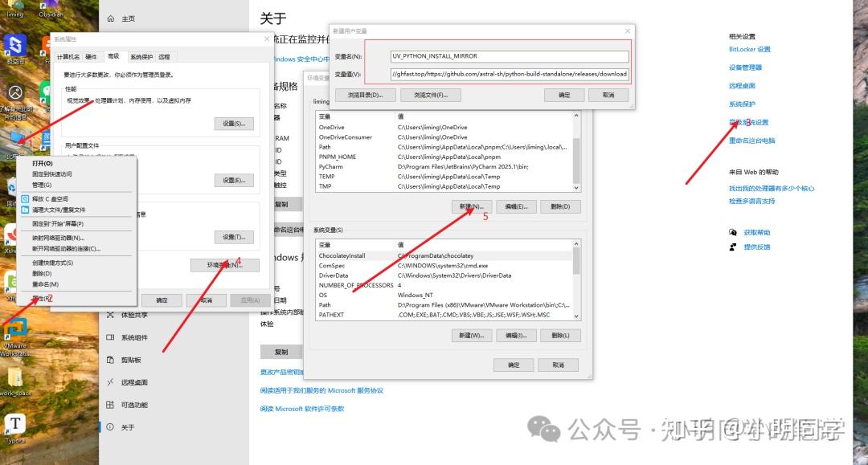Switch to the 高级 tab
Viewport: 868px width, 465px height.
(113, 56)
